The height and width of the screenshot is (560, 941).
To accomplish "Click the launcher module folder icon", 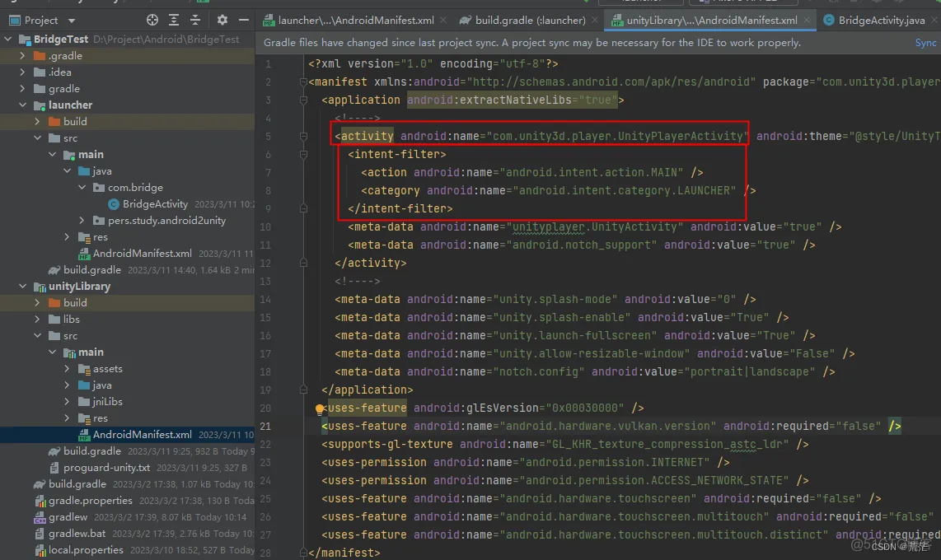I will point(40,105).
